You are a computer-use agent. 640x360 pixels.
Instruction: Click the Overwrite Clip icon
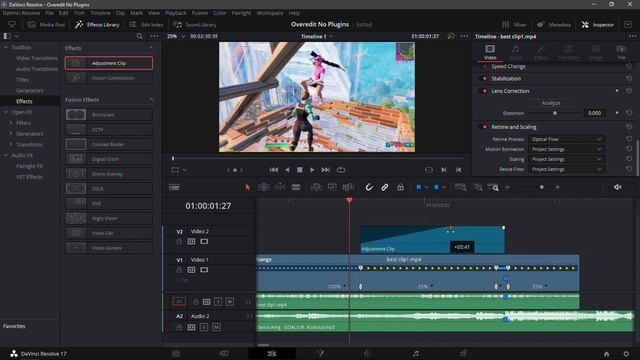pos(332,187)
